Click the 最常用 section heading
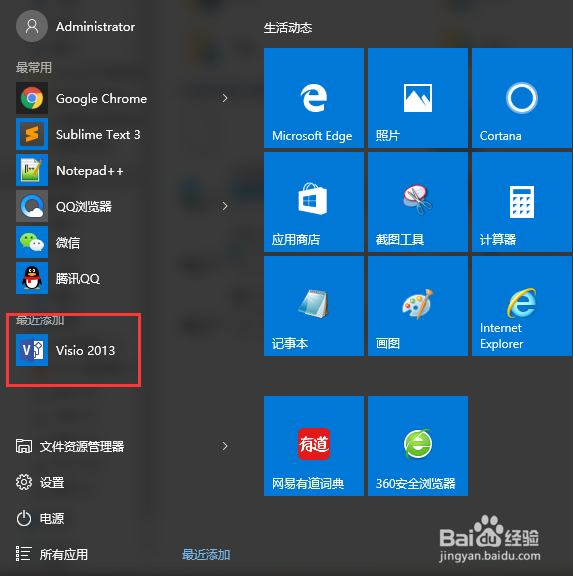Image resolution: width=573 pixels, height=576 pixels. 34,68
